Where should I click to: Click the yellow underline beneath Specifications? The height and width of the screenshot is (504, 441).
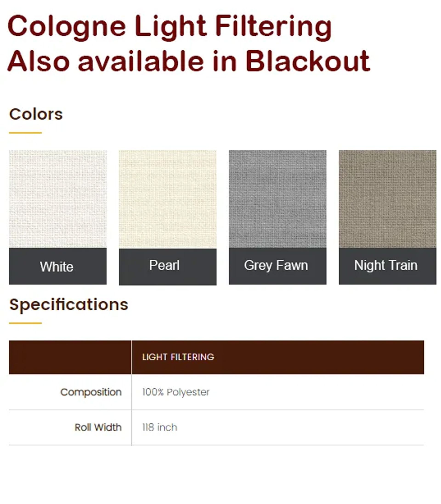click(25, 323)
